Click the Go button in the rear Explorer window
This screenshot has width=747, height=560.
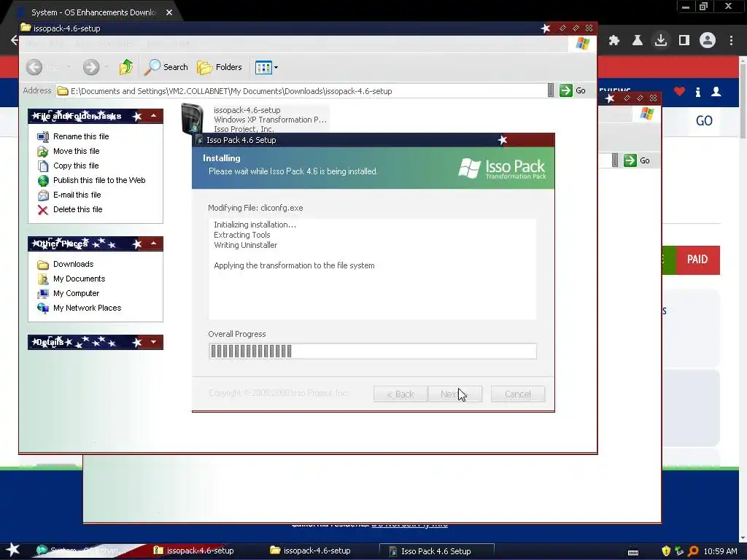tap(637, 160)
